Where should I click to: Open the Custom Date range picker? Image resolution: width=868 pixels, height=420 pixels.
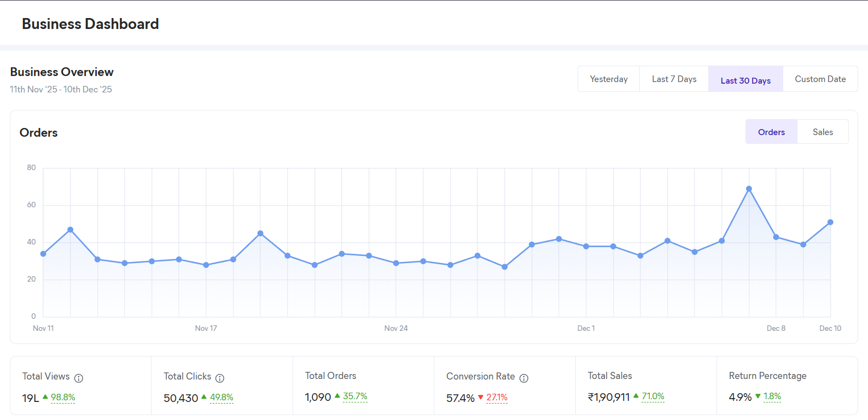[820, 79]
